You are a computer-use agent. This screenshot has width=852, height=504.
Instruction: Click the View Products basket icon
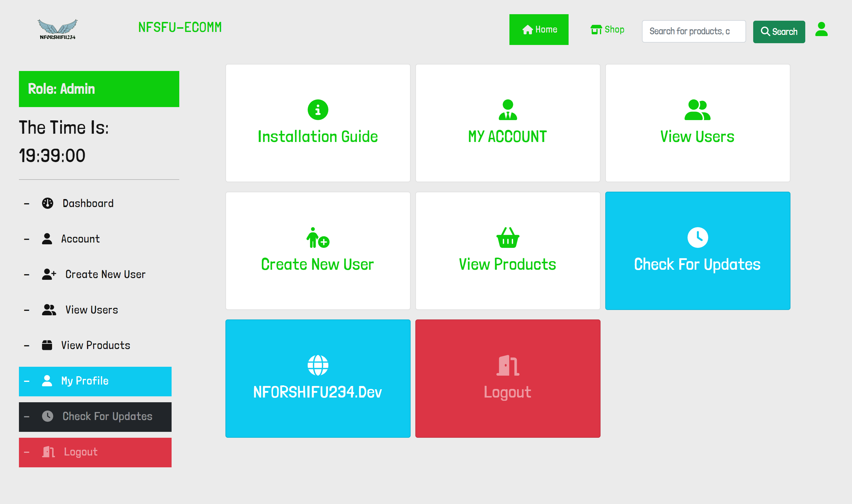click(x=507, y=238)
